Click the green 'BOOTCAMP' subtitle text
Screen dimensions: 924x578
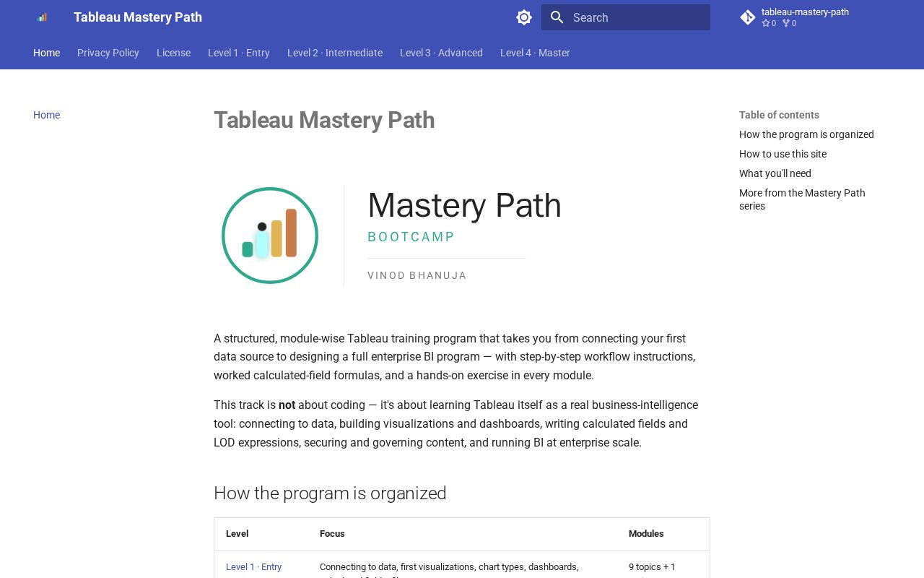pyautogui.click(x=411, y=237)
